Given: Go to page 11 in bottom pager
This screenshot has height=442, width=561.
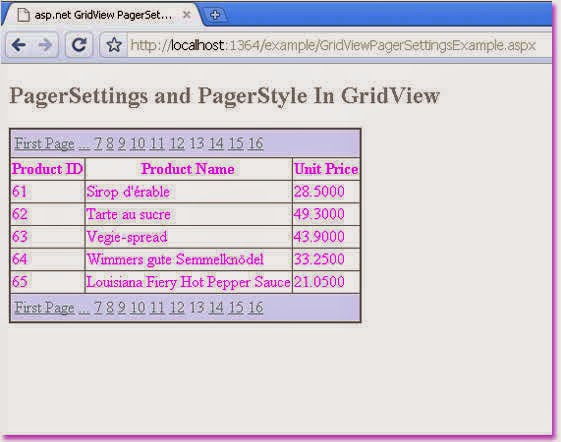Looking at the screenshot, I should coord(157,307).
